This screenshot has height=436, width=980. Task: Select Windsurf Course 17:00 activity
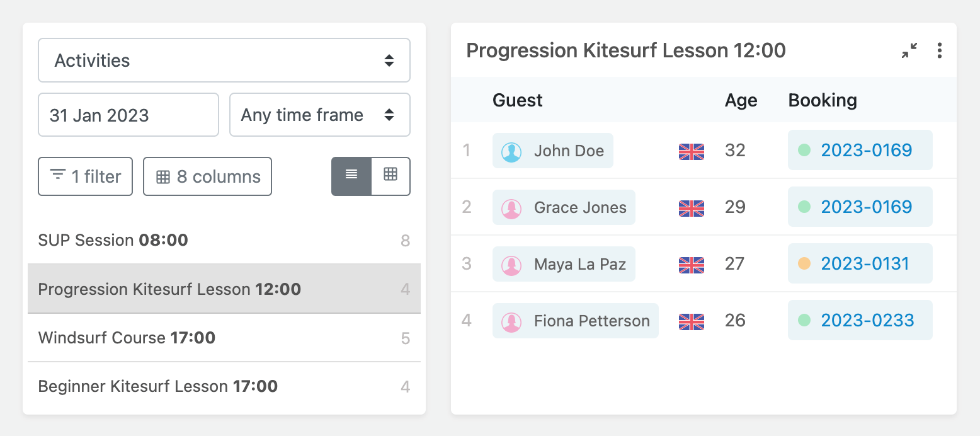click(224, 338)
